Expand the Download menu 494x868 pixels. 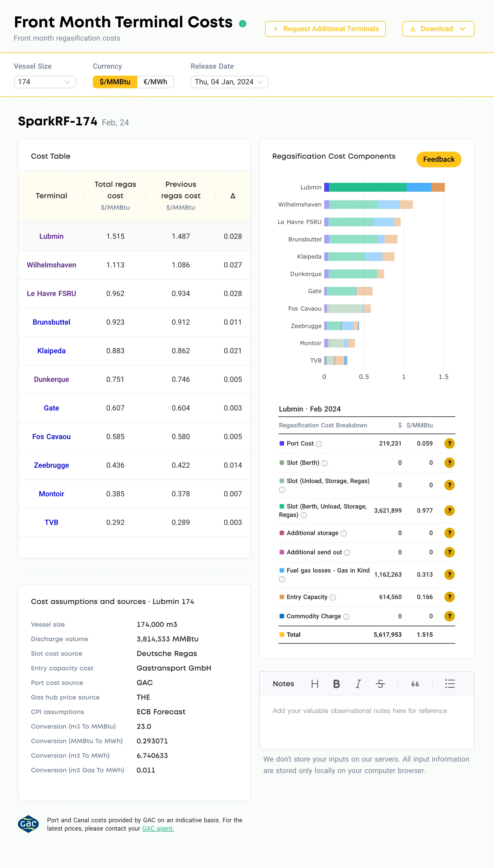click(438, 29)
